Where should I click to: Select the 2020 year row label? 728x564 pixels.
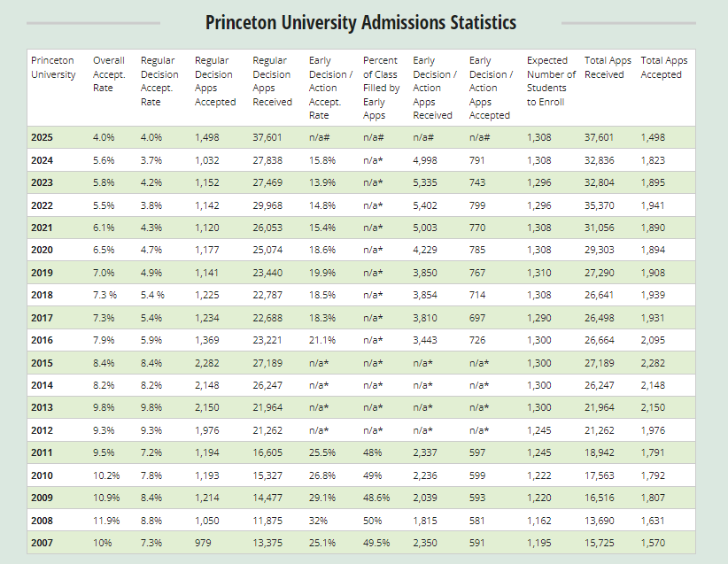coord(42,250)
